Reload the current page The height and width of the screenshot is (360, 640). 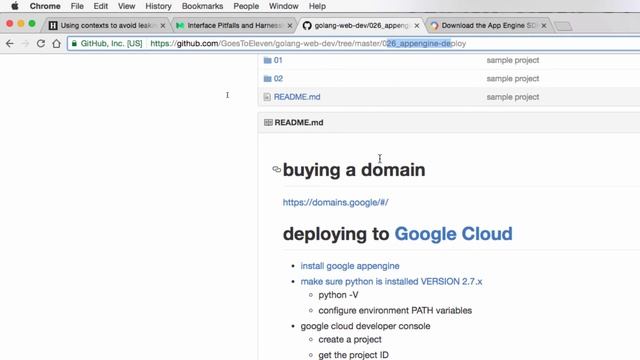click(41, 43)
